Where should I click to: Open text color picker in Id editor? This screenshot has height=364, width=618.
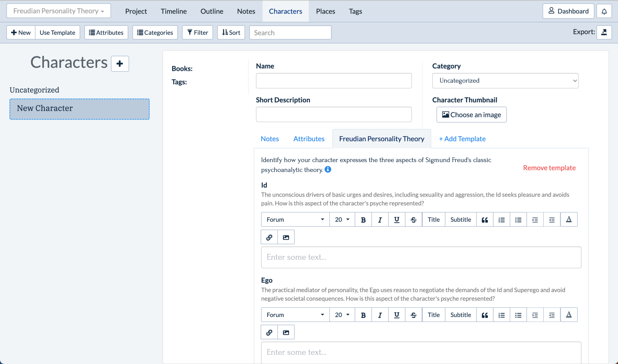point(569,220)
